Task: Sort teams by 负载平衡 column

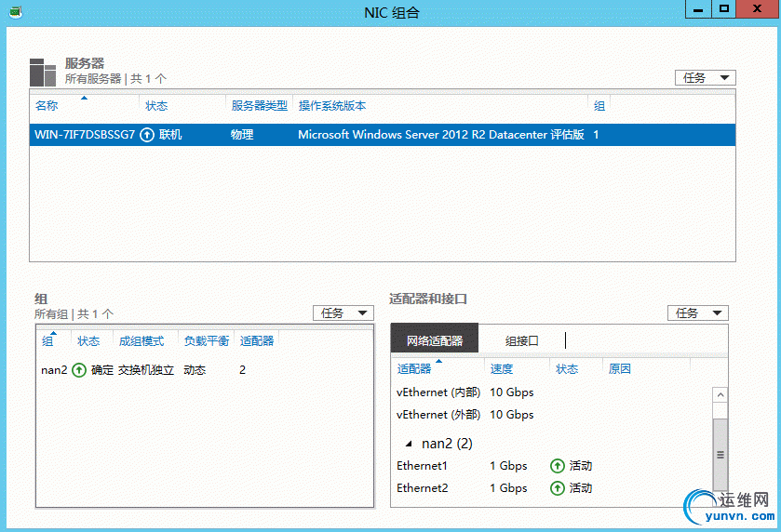Action: point(207,341)
